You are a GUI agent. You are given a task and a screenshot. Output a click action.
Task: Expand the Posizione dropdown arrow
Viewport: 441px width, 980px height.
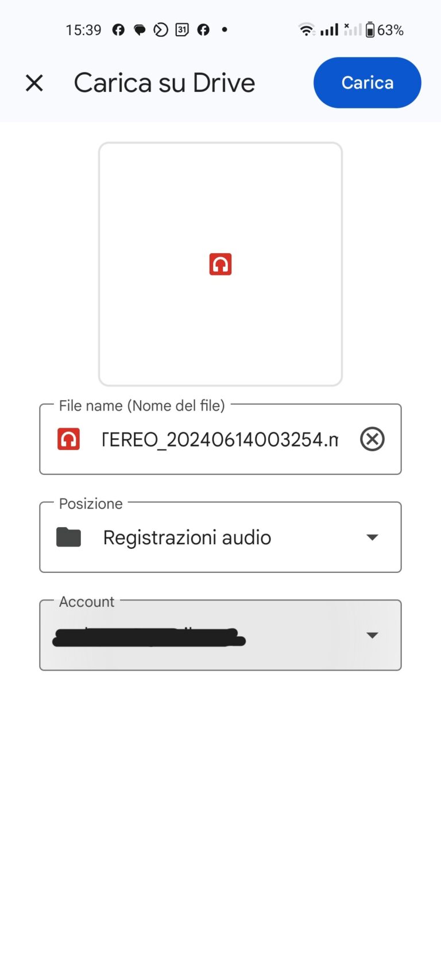372,537
